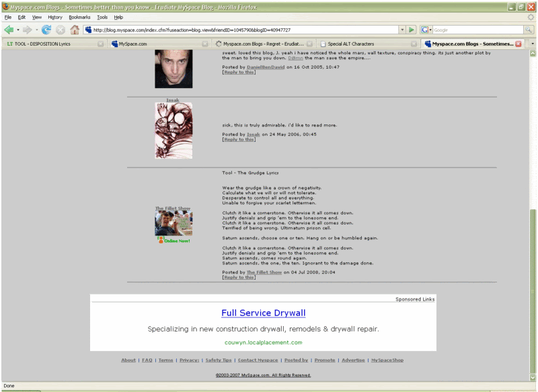The height and width of the screenshot is (392, 538).
Task: Open the Terms footer link
Action: [x=165, y=360]
